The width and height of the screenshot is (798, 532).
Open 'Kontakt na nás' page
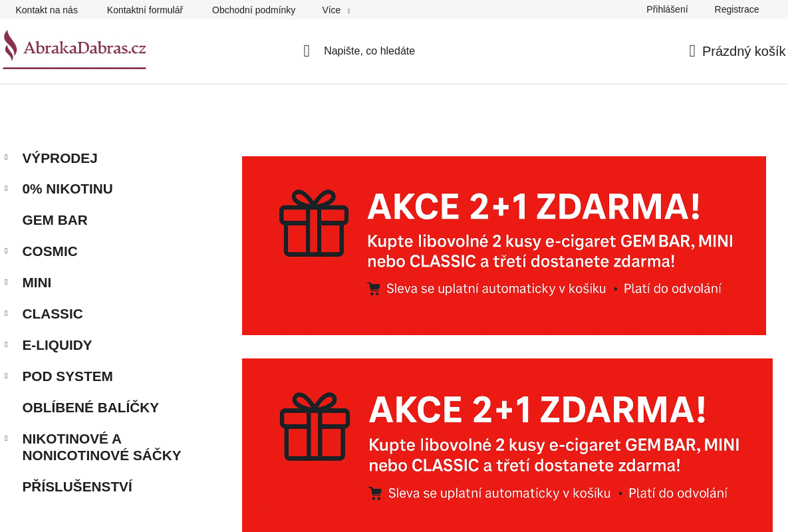click(x=47, y=10)
